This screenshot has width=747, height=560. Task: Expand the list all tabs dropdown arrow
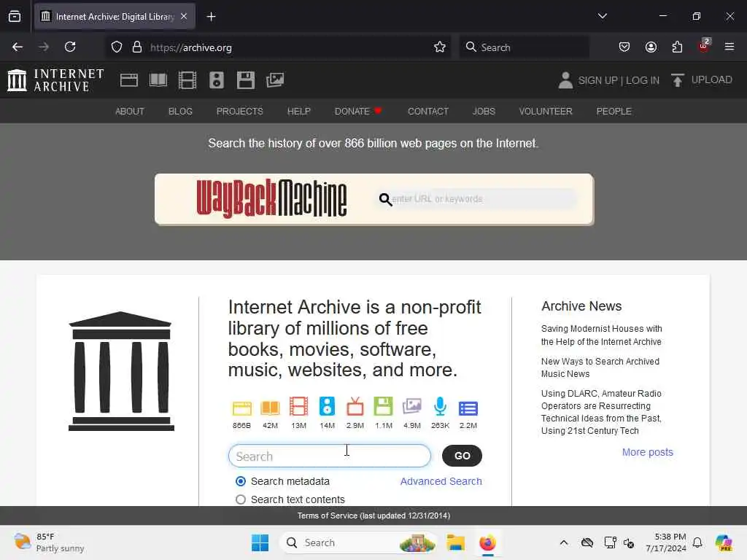tap(602, 16)
